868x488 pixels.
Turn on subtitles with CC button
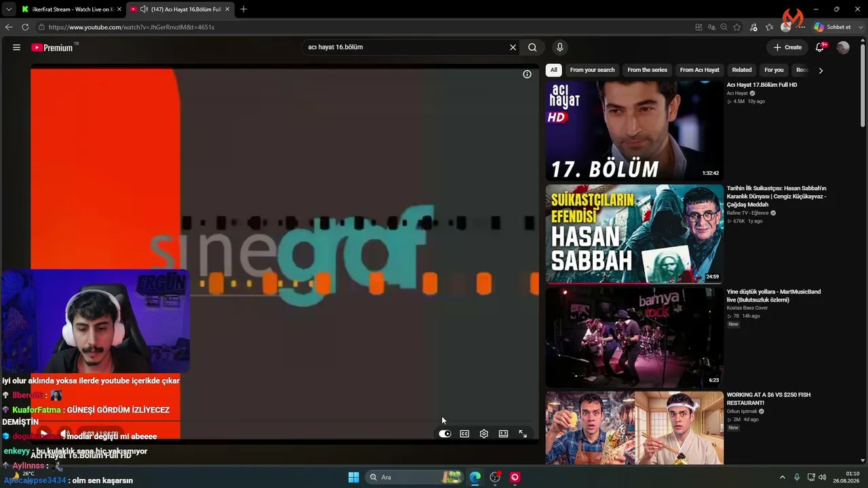465,434
